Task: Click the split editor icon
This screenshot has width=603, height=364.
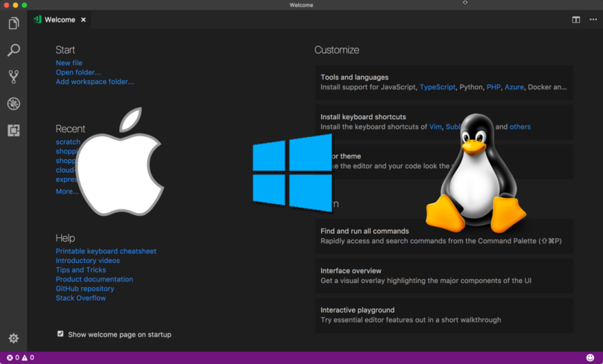Action: click(576, 20)
